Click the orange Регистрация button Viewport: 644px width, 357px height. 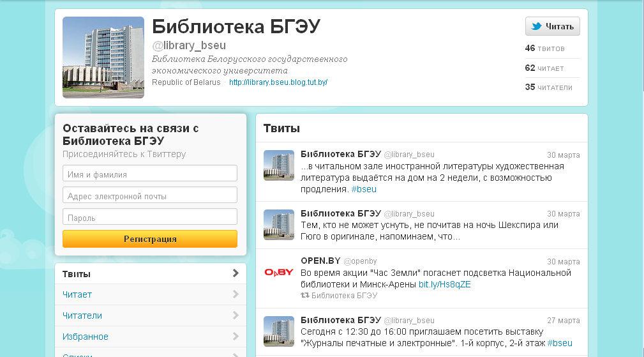[150, 239]
